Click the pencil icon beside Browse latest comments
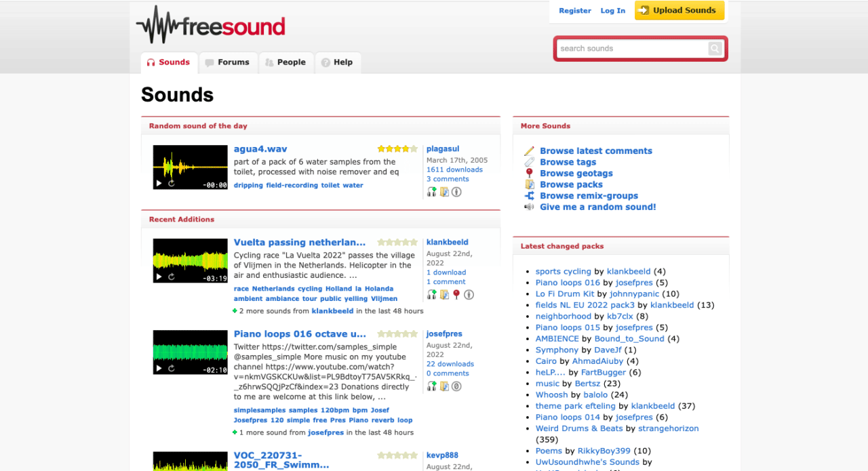The image size is (868, 471). [x=530, y=150]
